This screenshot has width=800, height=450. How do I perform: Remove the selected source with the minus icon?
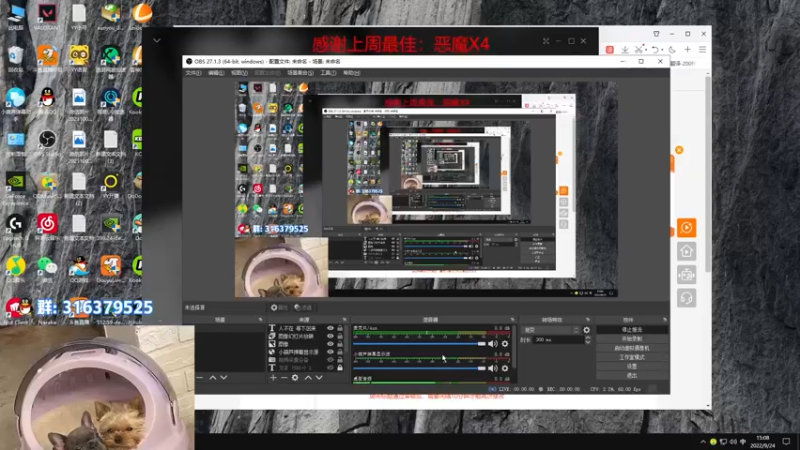[x=284, y=378]
